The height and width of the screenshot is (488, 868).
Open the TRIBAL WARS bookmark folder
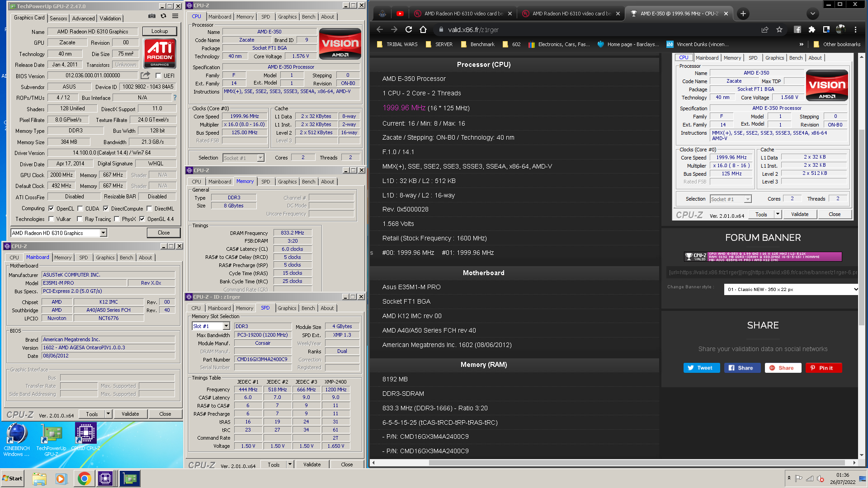pyautogui.click(x=397, y=44)
